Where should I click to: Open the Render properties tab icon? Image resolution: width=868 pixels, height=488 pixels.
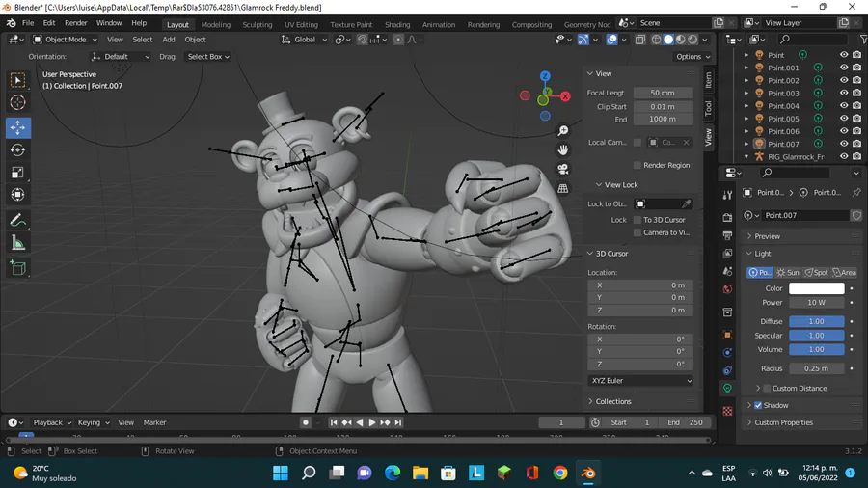[x=727, y=217]
